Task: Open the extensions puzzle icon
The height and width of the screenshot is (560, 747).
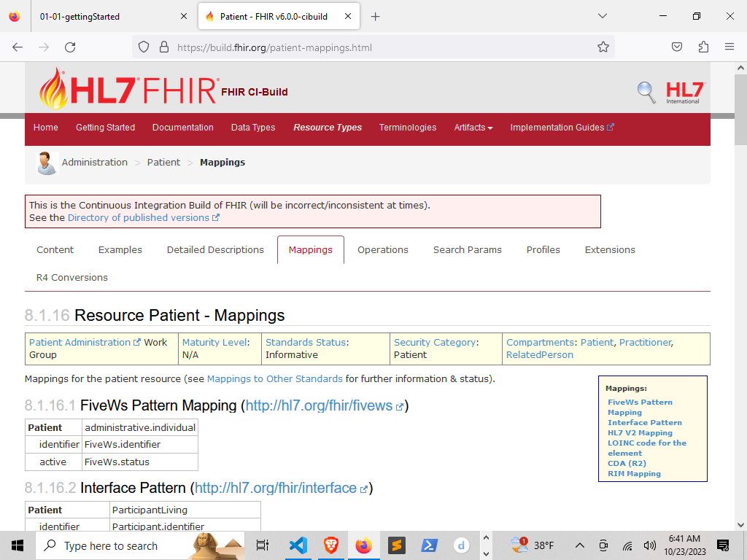Action: coord(704,47)
